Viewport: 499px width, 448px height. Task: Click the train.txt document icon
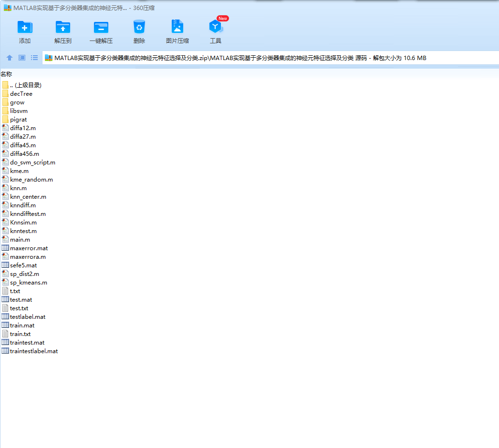pyautogui.click(x=5, y=334)
